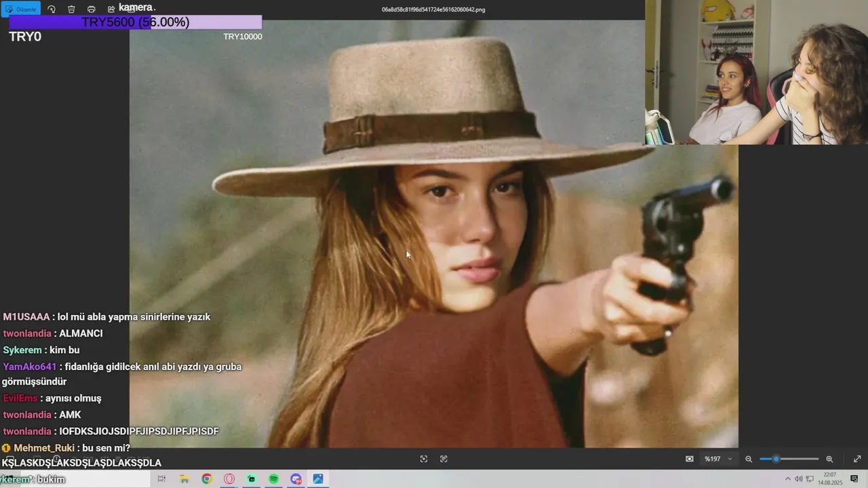Screen dimensions: 868x488
Task: Open Spotify from the taskbar
Action: [273, 479]
